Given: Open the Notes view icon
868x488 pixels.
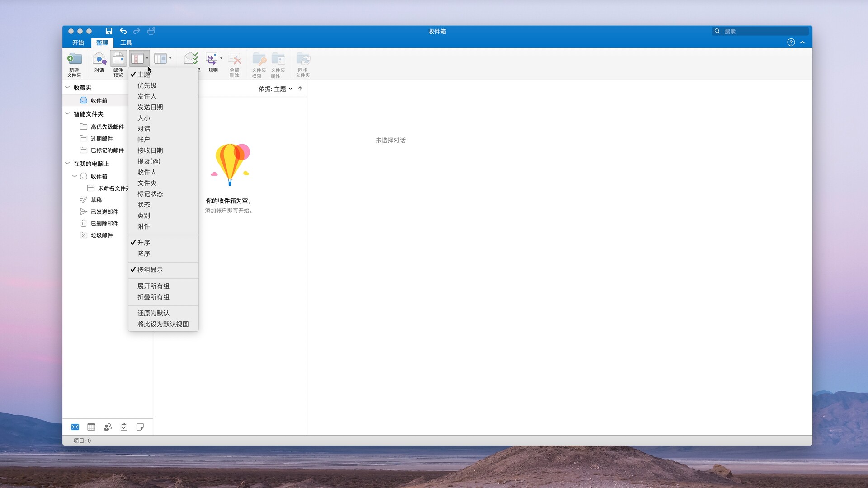Looking at the screenshot, I should 140,427.
